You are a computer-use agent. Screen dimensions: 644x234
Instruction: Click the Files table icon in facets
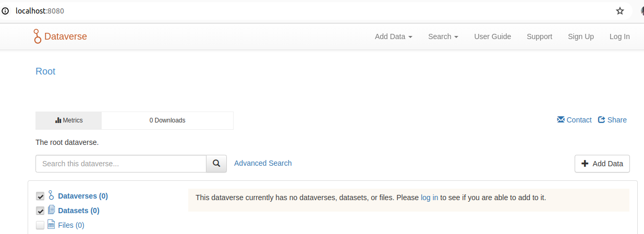tap(51, 225)
